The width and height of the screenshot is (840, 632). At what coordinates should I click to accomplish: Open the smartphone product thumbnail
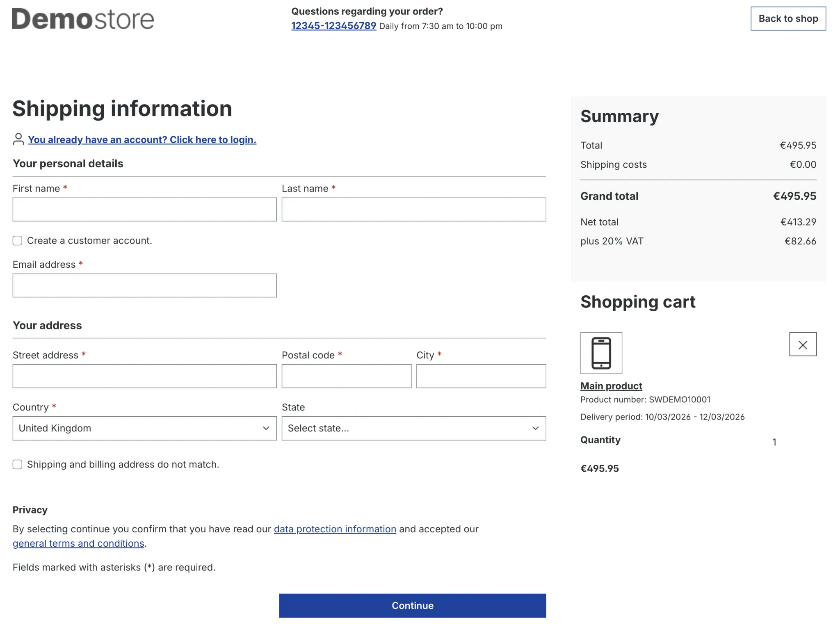[601, 353]
